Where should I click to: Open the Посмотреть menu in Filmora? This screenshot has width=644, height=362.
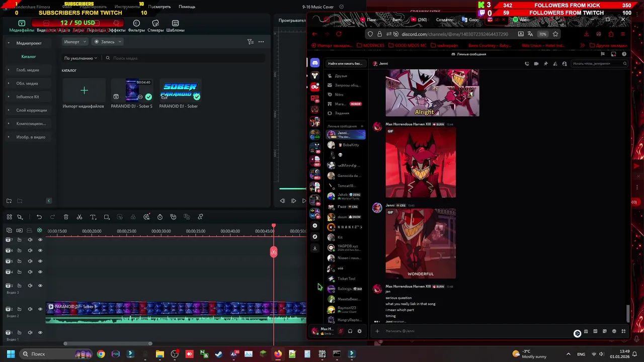tap(160, 7)
